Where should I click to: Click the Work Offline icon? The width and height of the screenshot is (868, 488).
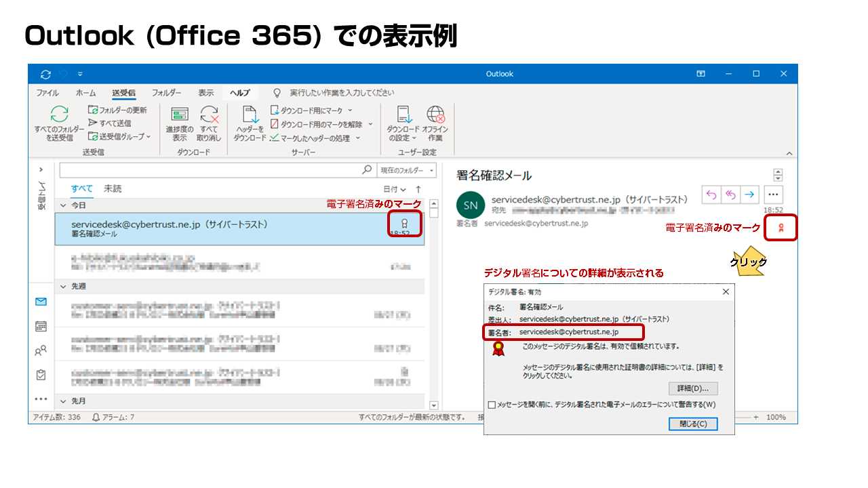435,115
